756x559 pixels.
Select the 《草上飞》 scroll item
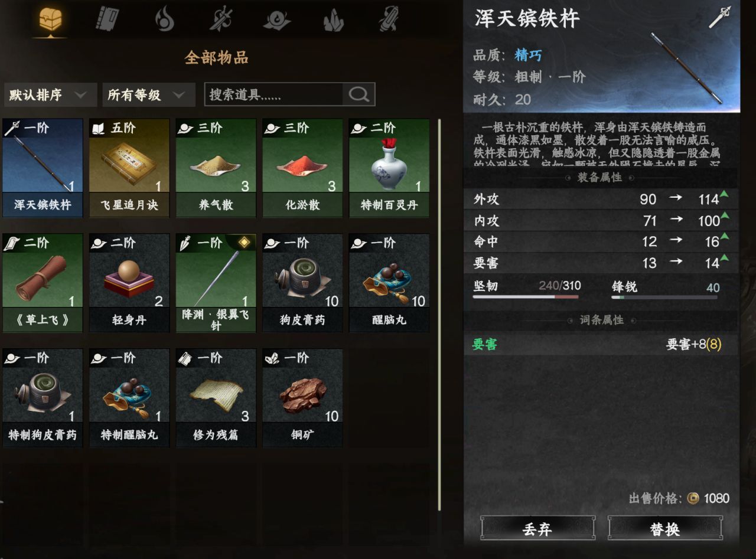(x=43, y=283)
